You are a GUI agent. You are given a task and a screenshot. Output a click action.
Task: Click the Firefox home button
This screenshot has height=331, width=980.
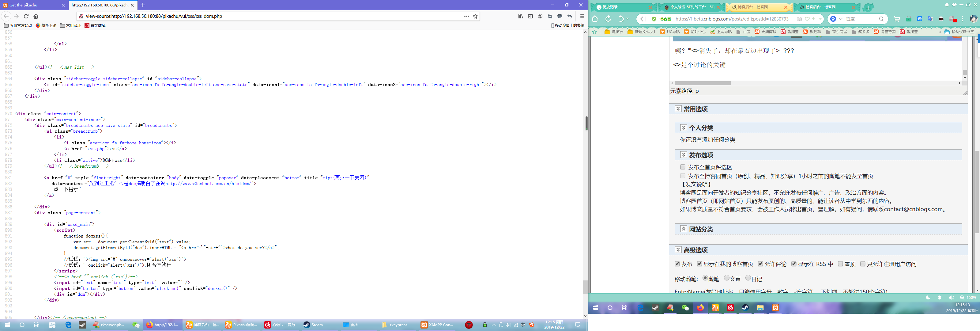tap(36, 16)
